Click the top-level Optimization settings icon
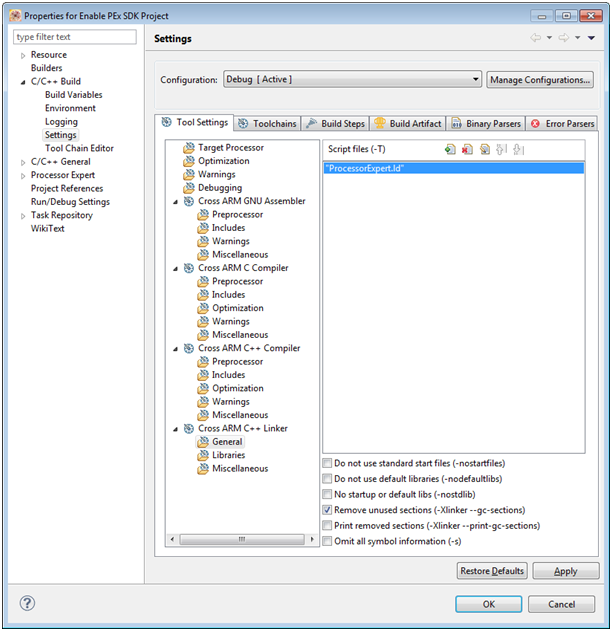 189,161
